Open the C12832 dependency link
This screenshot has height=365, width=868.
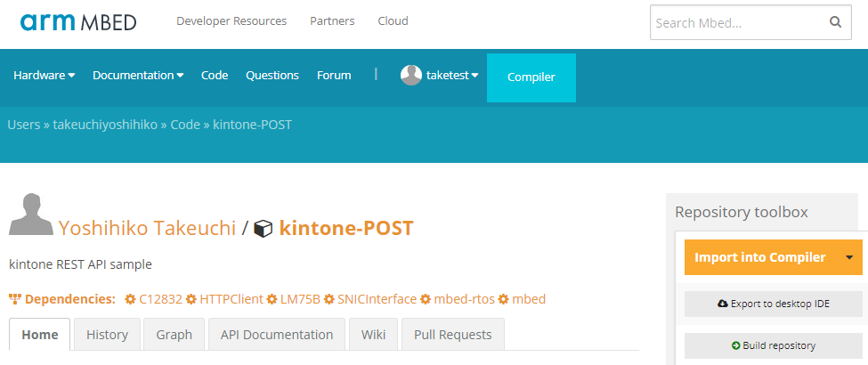160,300
